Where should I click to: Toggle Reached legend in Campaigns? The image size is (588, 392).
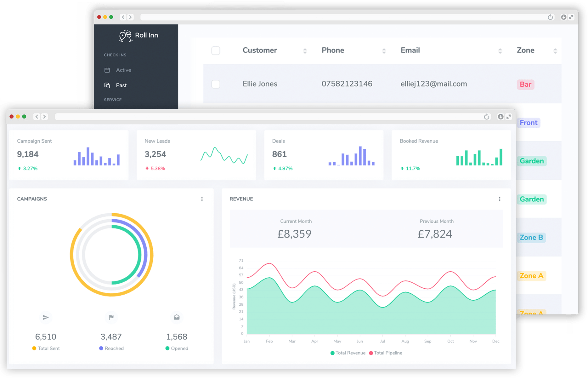(x=111, y=348)
